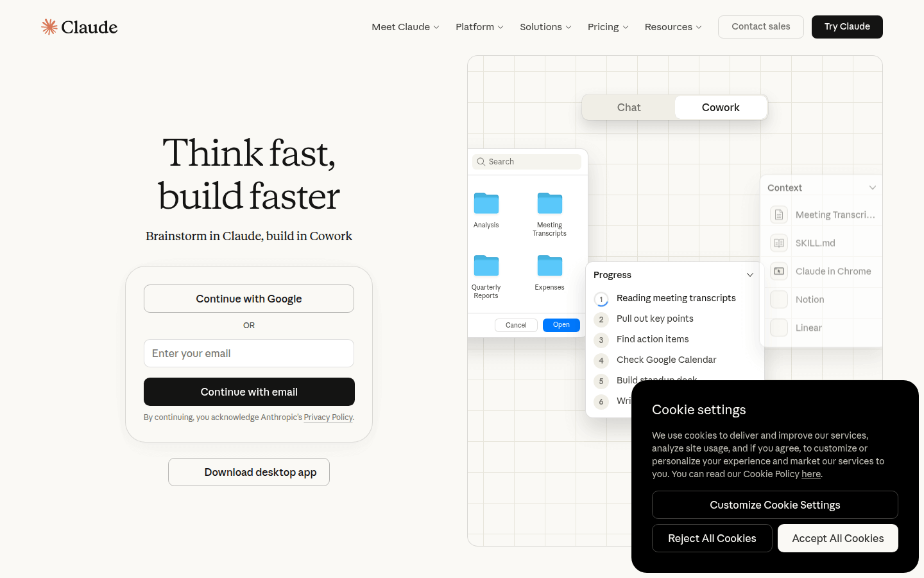Select the Meeting Transcripts folder icon
Image resolution: width=924 pixels, height=578 pixels.
tap(550, 203)
